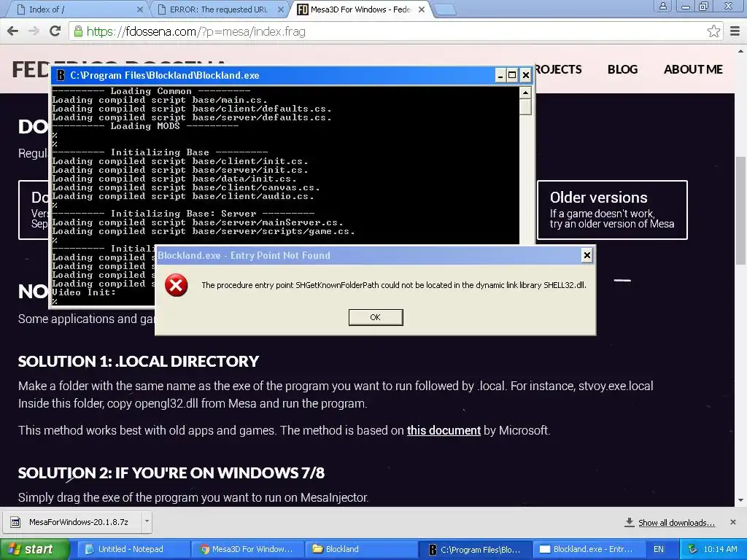Minimize the Blockland console window
Screen dimensions: 747x560
(x=500, y=75)
